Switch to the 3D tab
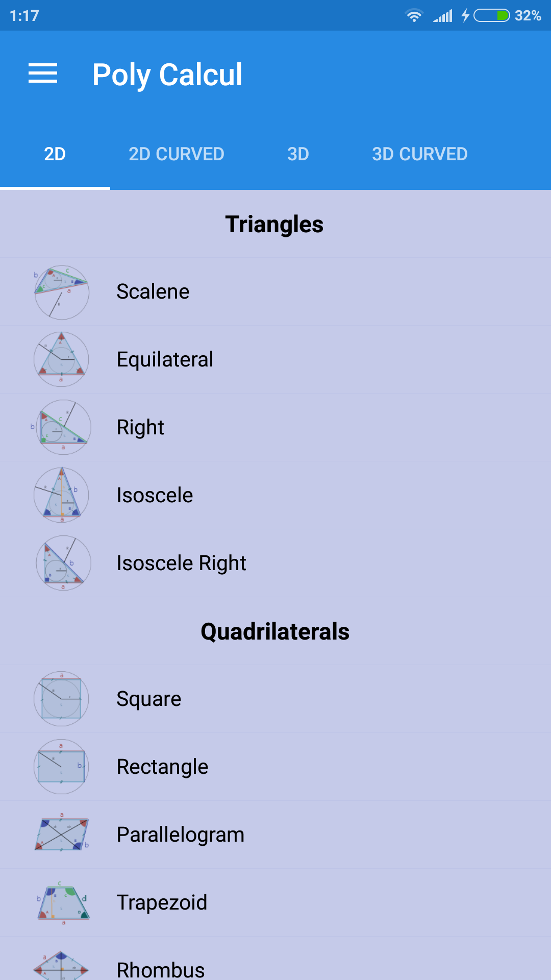Image resolution: width=551 pixels, height=980 pixels. (298, 154)
